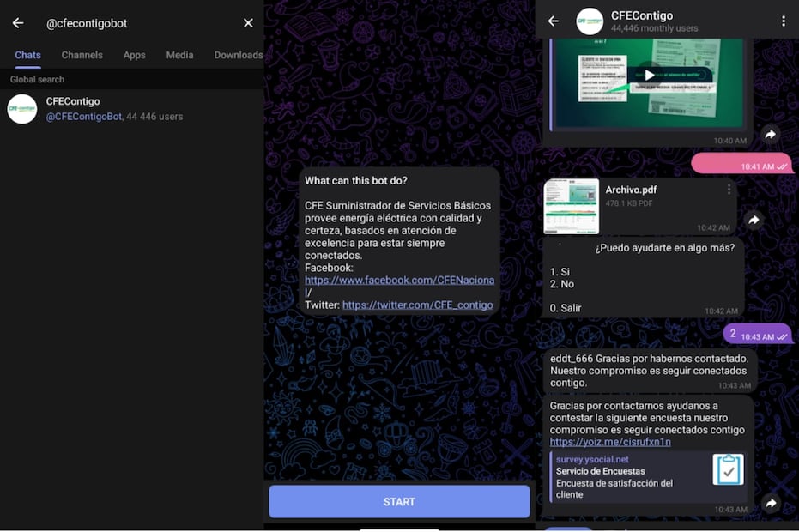799x532 pixels.
Task: Clear the @cfecontigobot search text
Action: pos(248,23)
